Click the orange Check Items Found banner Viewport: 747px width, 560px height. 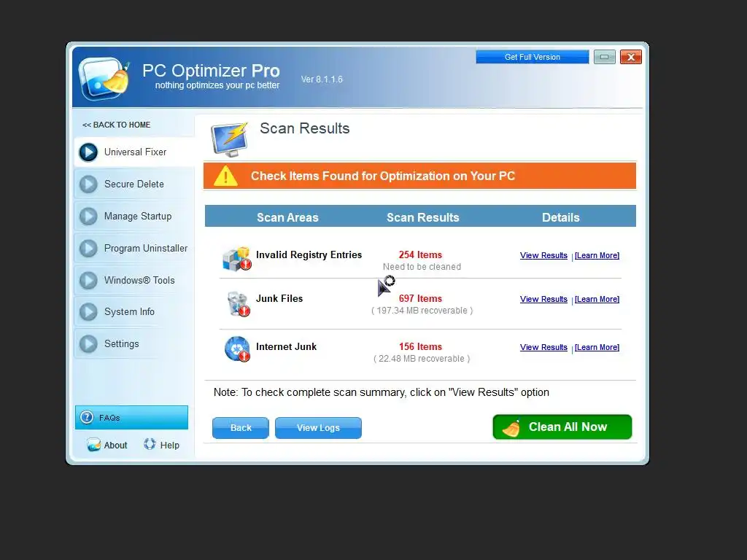point(419,176)
